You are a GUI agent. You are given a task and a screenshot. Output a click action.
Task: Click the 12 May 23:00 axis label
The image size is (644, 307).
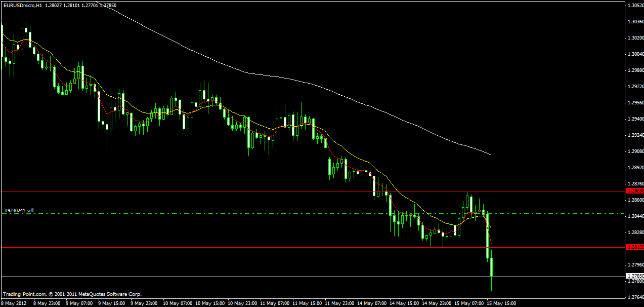[339, 302]
